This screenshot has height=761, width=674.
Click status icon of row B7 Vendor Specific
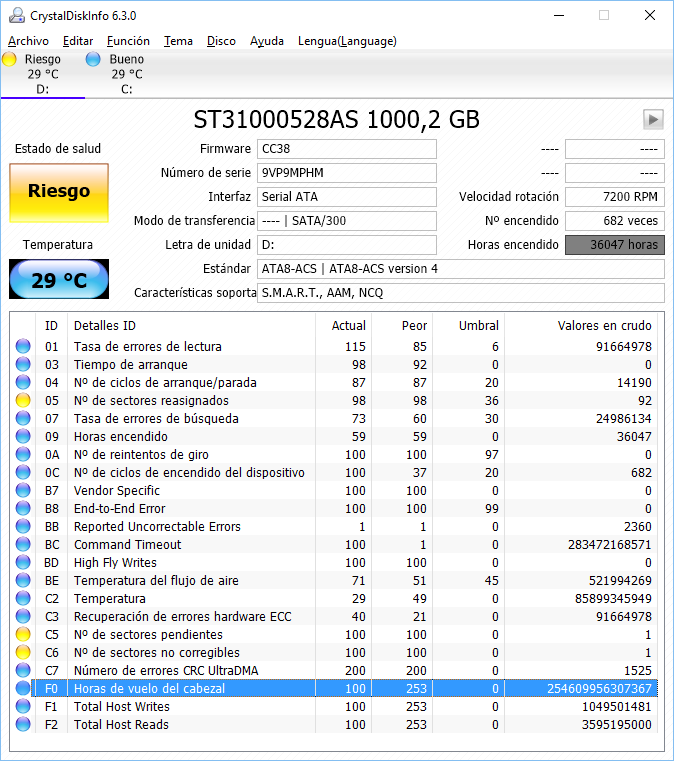click(23, 490)
